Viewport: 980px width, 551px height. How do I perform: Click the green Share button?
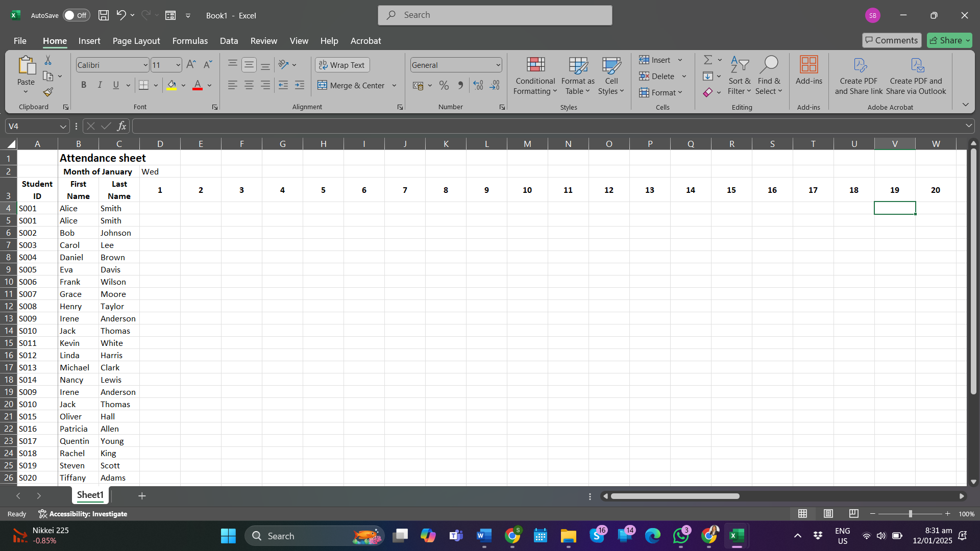click(948, 40)
